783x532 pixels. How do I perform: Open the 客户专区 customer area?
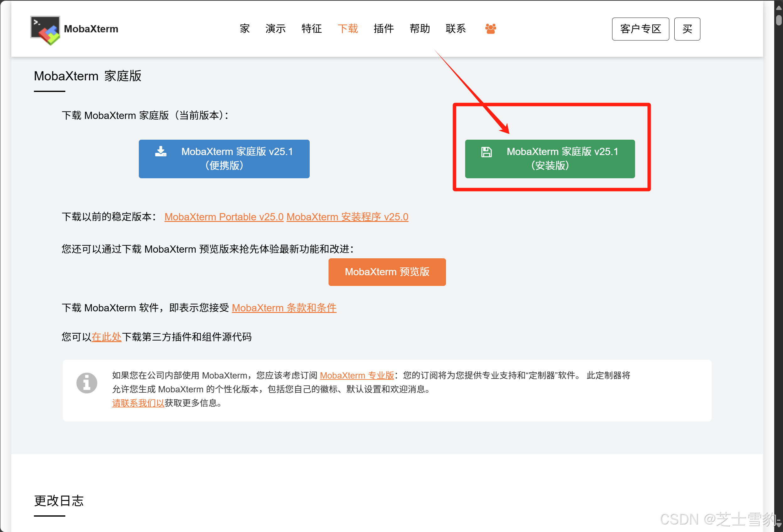(x=640, y=29)
